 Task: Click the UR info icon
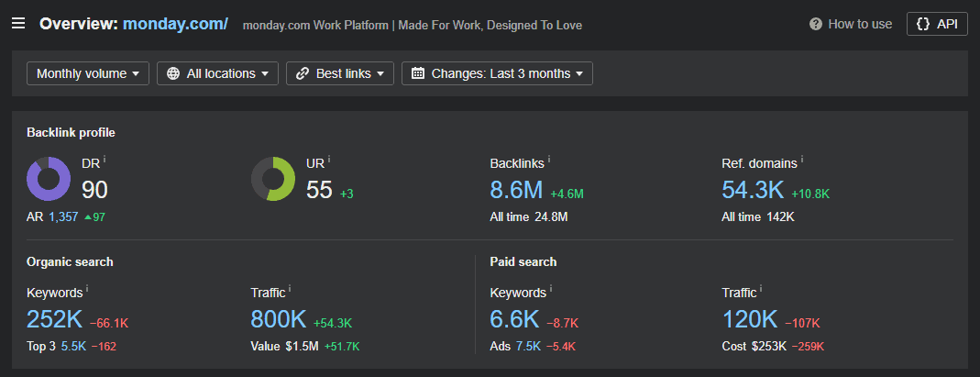pos(329,160)
